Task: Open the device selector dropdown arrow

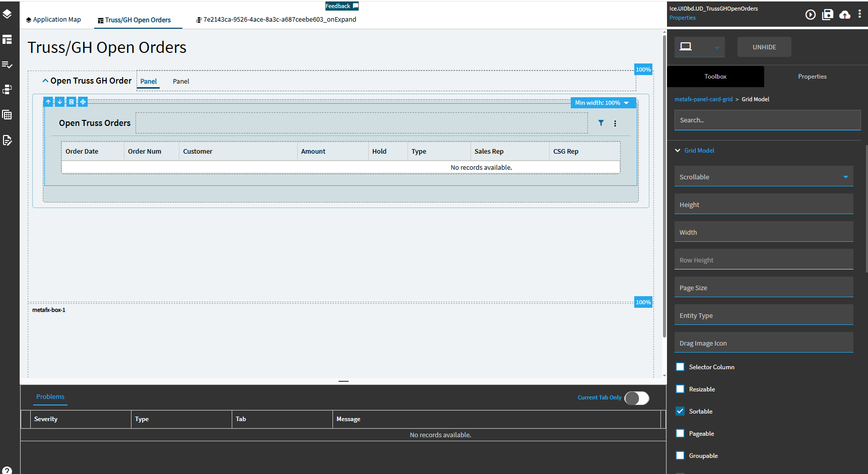Action: point(717,48)
